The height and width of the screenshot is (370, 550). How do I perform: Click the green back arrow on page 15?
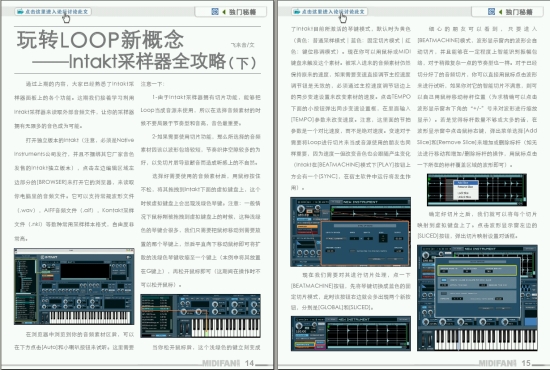(500, 12)
